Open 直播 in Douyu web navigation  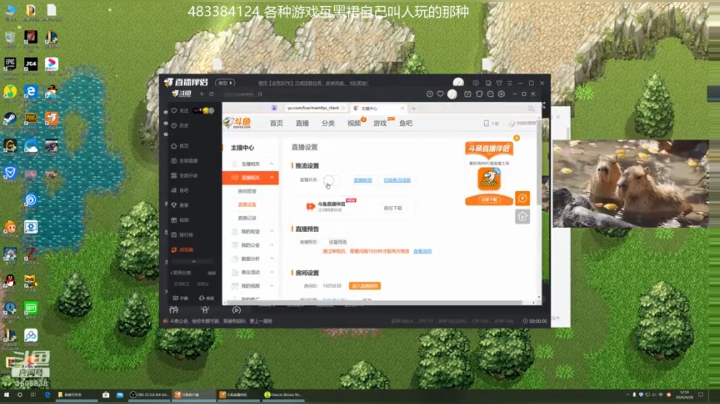tap(302, 123)
